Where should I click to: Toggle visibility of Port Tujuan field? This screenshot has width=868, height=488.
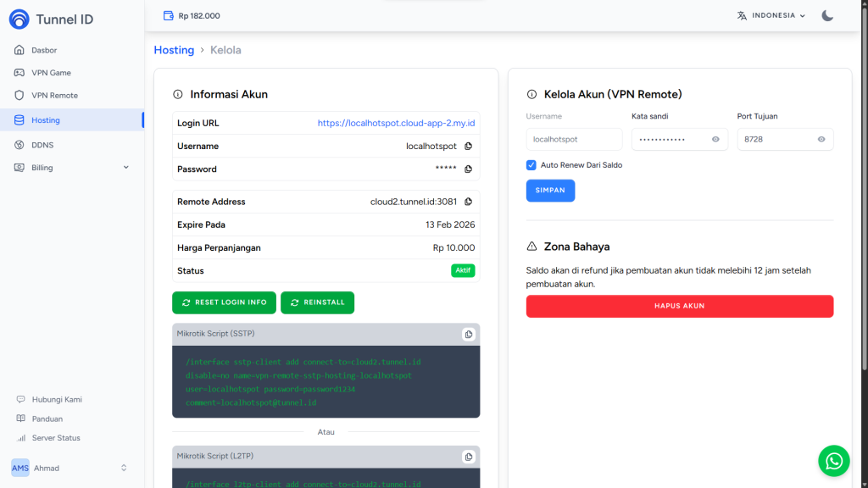[821, 139]
